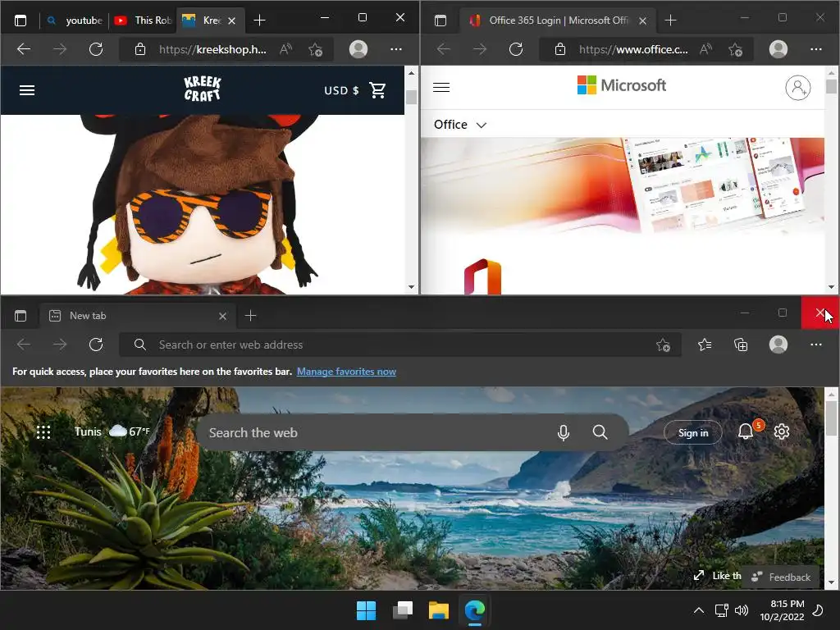This screenshot has width=840, height=630.
Task: Go back in the kreekshop window
Action: 24,49
